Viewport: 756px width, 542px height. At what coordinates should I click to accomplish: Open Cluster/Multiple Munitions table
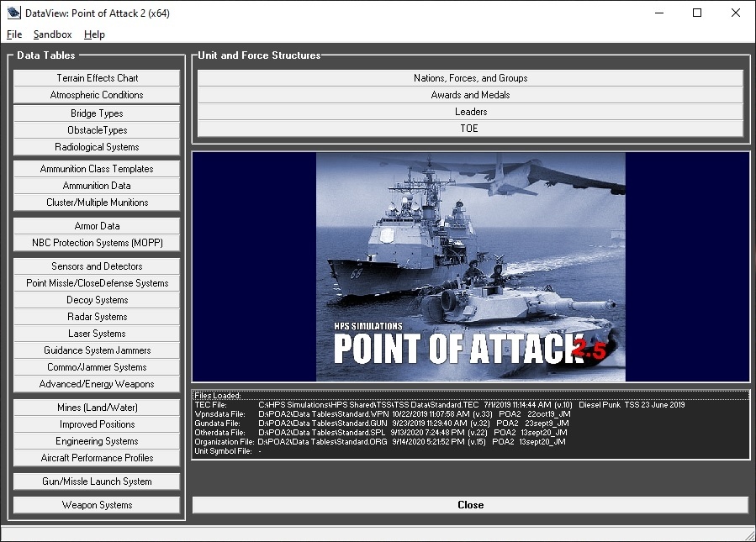(97, 203)
